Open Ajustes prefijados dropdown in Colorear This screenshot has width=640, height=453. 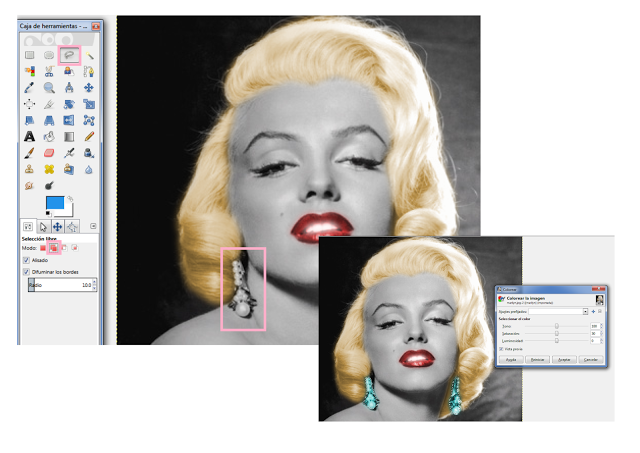[585, 312]
